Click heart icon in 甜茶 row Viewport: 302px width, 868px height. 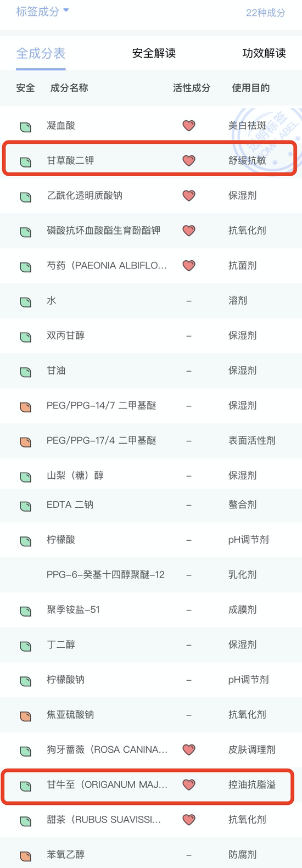tap(189, 820)
